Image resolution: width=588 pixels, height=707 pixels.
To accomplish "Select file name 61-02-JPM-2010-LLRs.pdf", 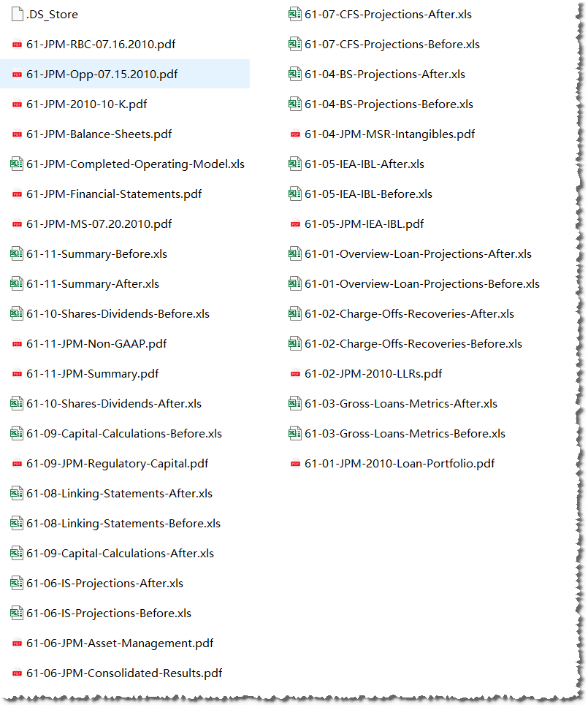I will click(x=373, y=374).
